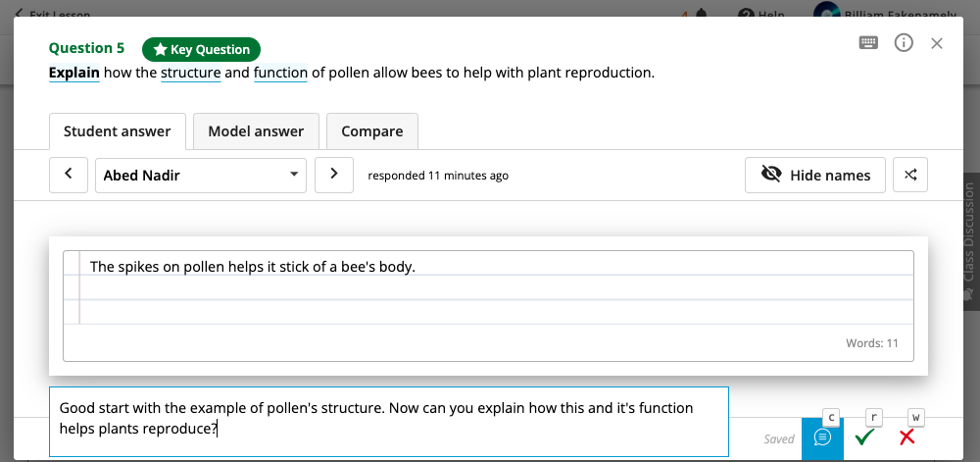Open the Abed Nadir student dropdown

point(200,176)
